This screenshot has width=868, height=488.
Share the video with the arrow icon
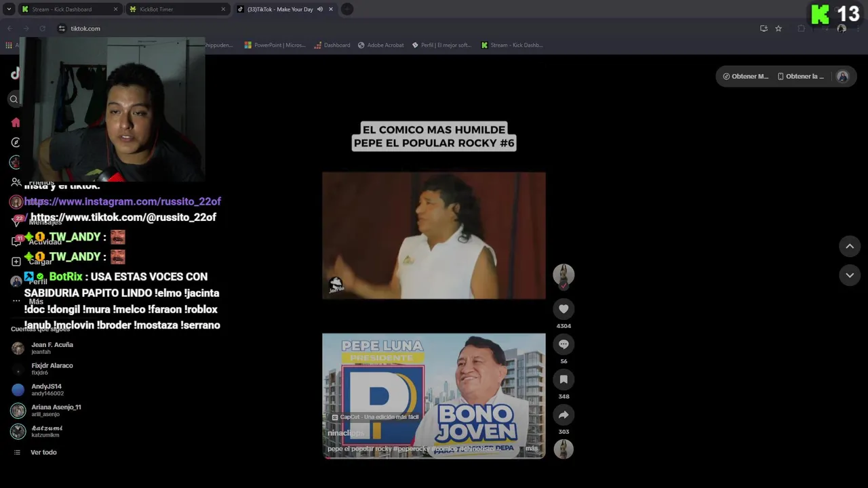564,415
